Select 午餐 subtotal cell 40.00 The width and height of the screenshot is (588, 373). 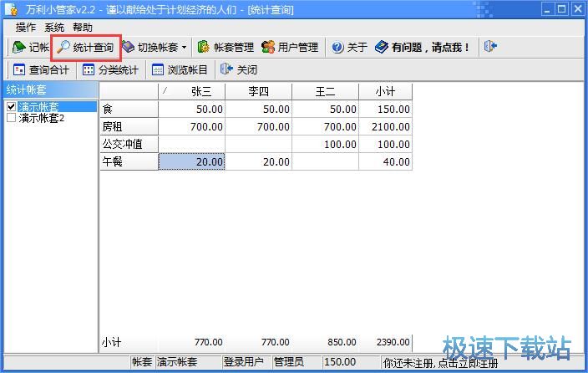386,161
